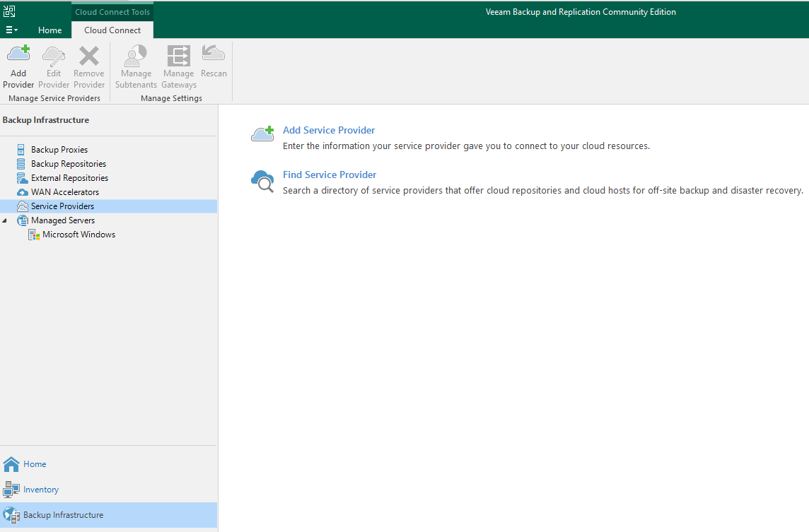Click the Find Service Provider magnifier icon
The image size is (809, 532).
tap(262, 181)
